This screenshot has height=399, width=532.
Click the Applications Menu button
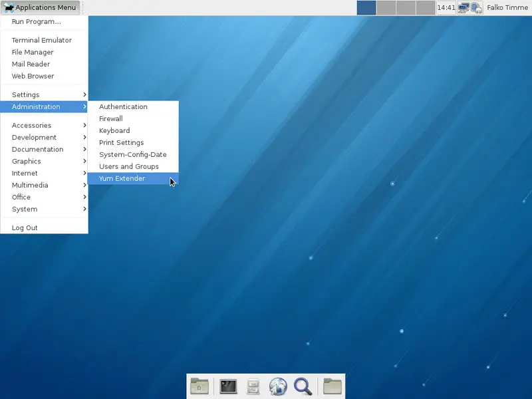click(41, 8)
